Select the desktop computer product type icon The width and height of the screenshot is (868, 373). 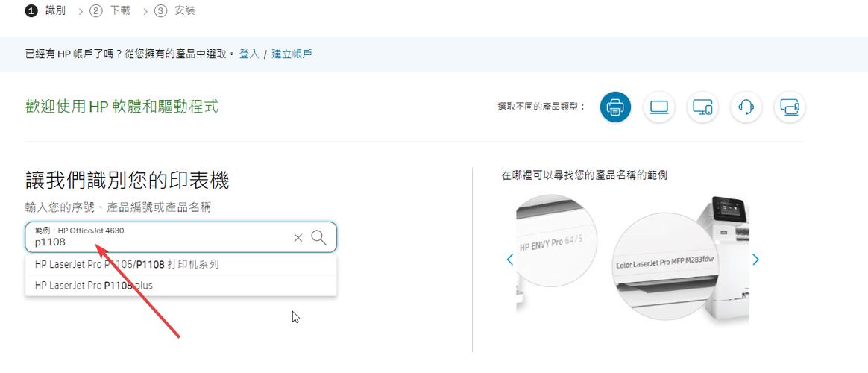click(702, 107)
